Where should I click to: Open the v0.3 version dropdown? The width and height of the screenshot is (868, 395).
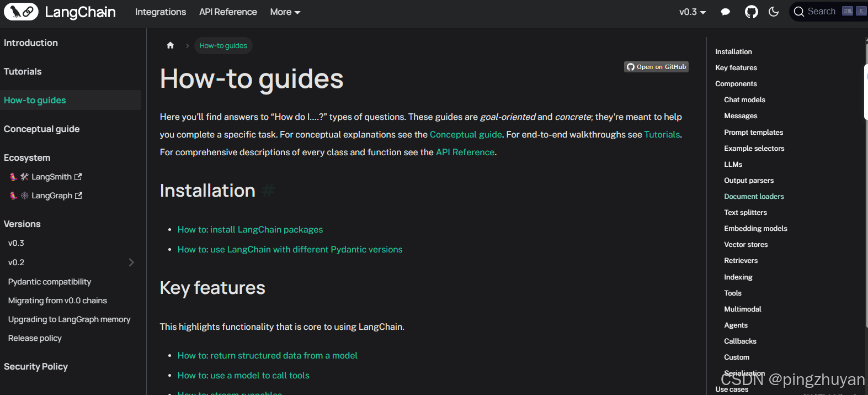tap(693, 12)
